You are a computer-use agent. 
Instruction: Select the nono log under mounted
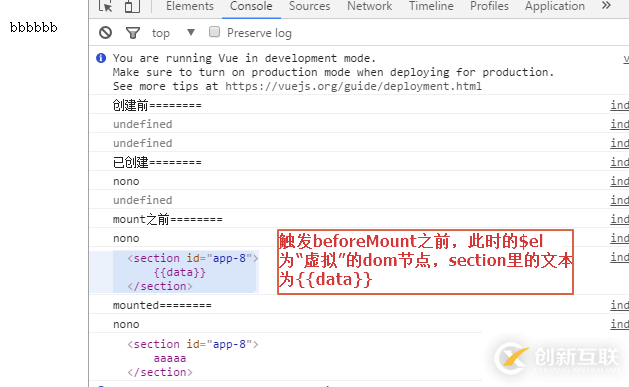click(x=126, y=324)
